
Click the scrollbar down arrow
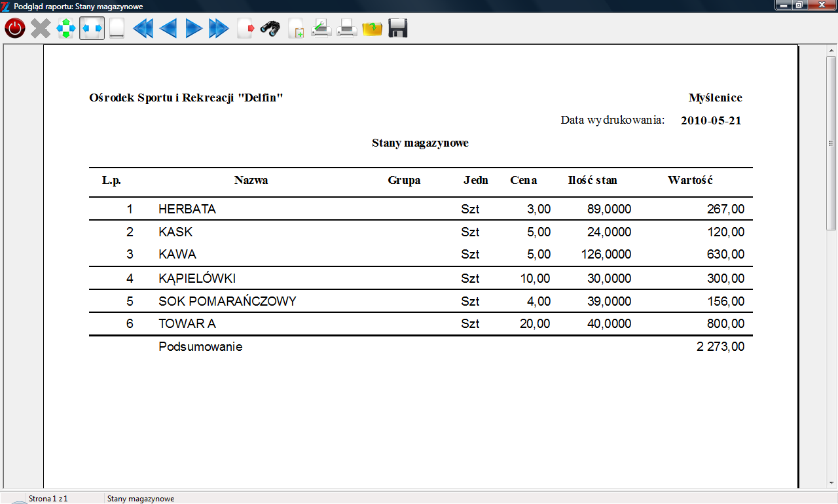coord(831,482)
